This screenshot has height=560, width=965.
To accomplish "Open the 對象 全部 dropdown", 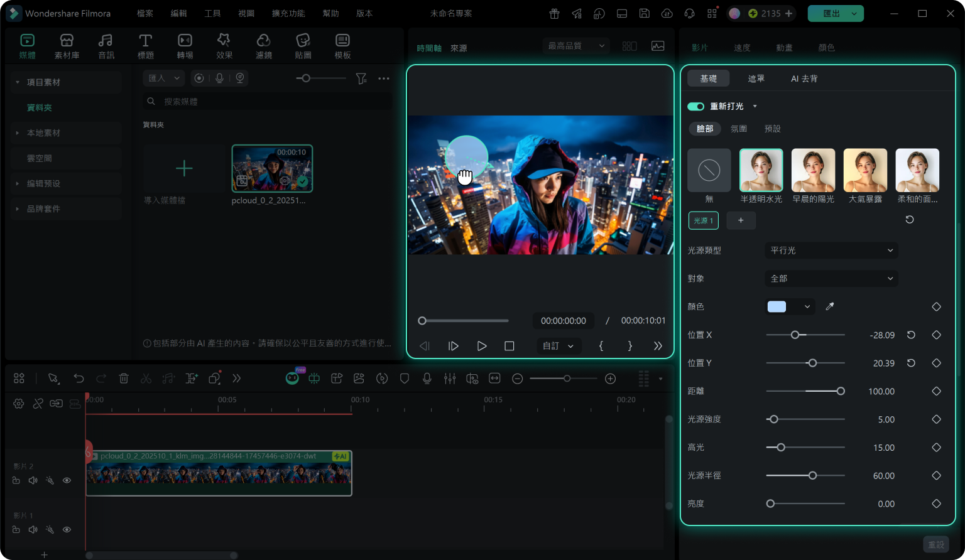I will (x=831, y=279).
